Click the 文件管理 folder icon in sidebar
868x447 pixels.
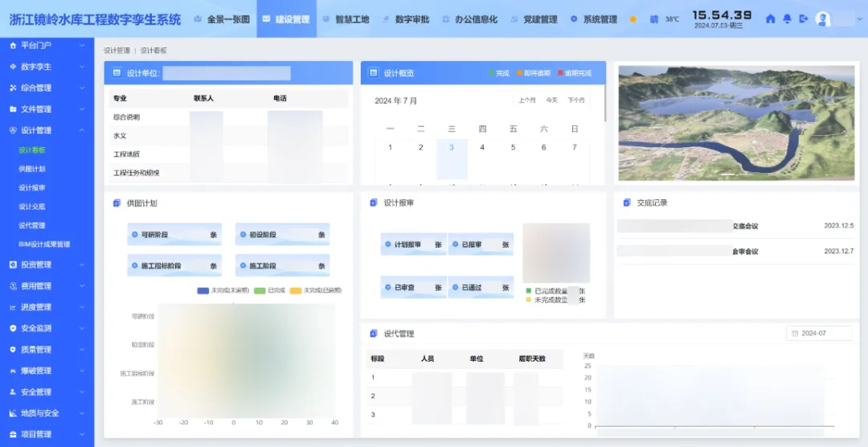tap(13, 109)
